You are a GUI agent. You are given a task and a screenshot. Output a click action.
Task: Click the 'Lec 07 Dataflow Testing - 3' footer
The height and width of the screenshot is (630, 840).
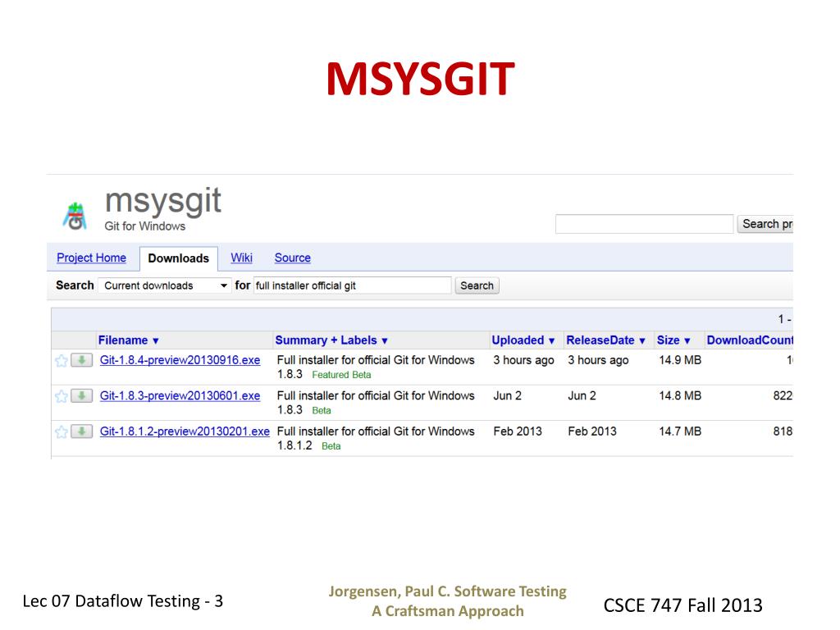[123, 601]
